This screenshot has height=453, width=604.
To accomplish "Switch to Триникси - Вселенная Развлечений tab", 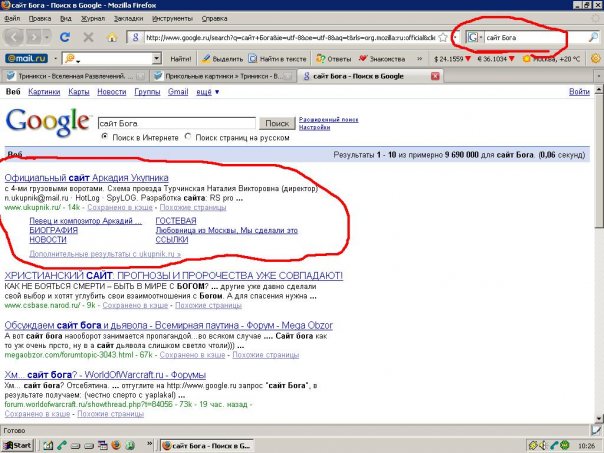I will 75,76.
